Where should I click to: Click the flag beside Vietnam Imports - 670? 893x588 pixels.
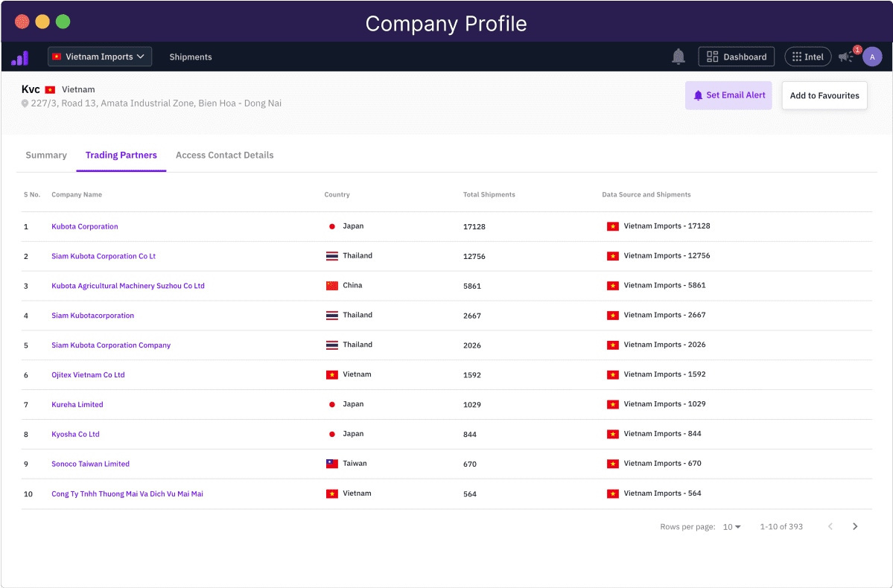(613, 464)
